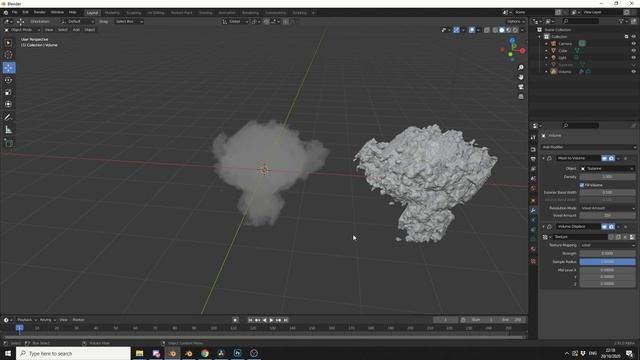The image size is (640, 360).
Task: Open the Active Tool properties tab icon
Action: pos(533,138)
